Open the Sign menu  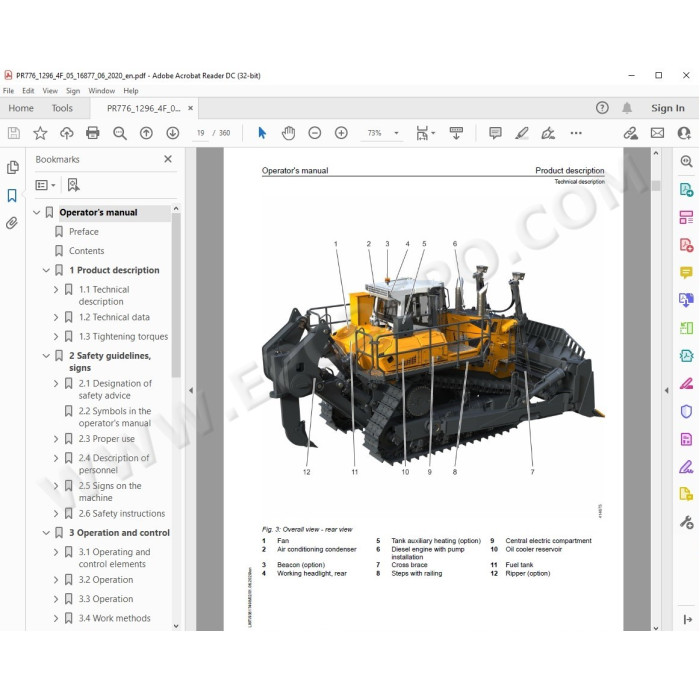73,91
